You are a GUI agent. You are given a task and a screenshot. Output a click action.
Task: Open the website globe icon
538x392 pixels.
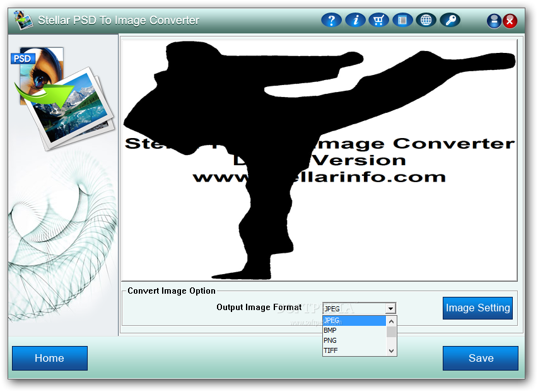coord(426,20)
